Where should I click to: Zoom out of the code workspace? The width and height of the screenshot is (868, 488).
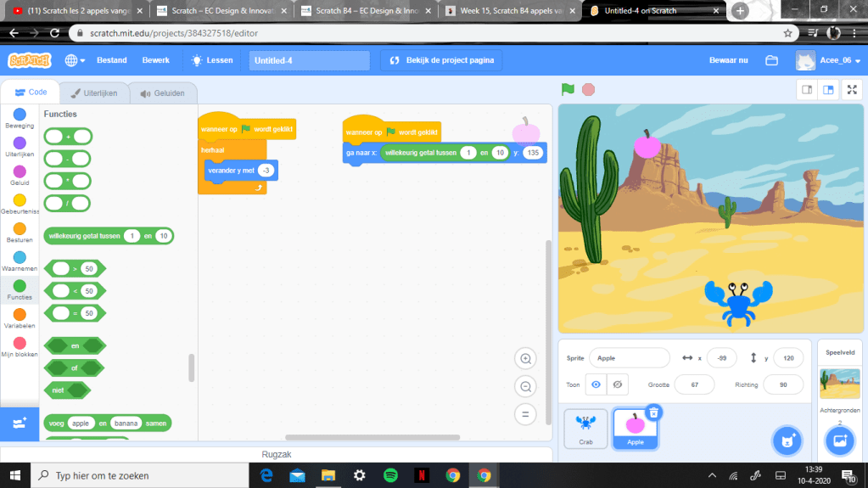525,387
